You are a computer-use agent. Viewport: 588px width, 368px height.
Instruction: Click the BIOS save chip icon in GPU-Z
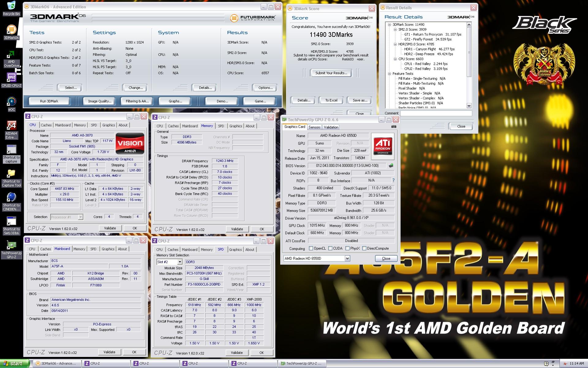click(x=391, y=166)
